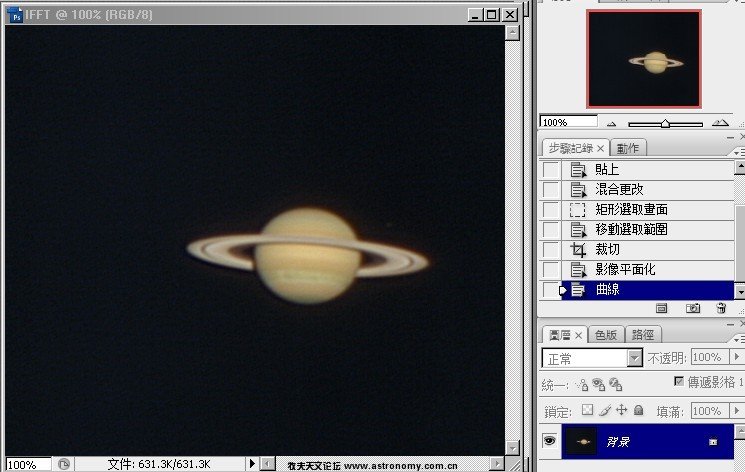This screenshot has width=745, height=472.
Task: Expand the 不透明 opacity arrow
Action: click(x=737, y=357)
